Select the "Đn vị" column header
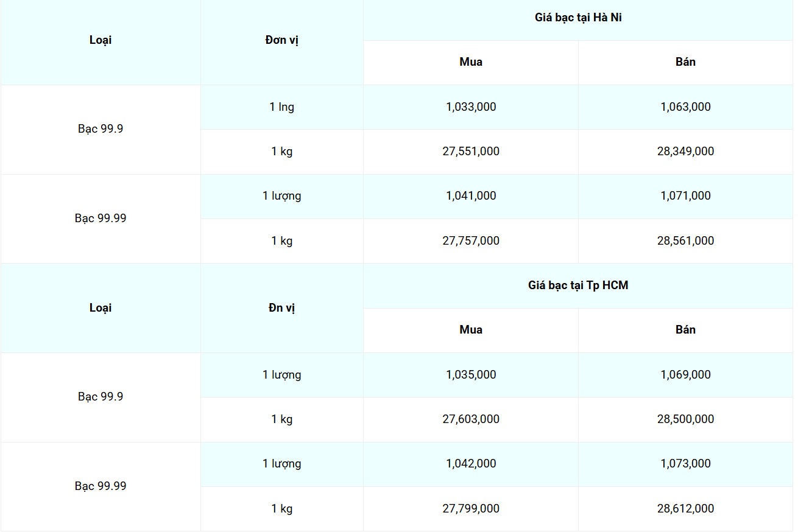This screenshot has width=798, height=532. tap(281, 308)
